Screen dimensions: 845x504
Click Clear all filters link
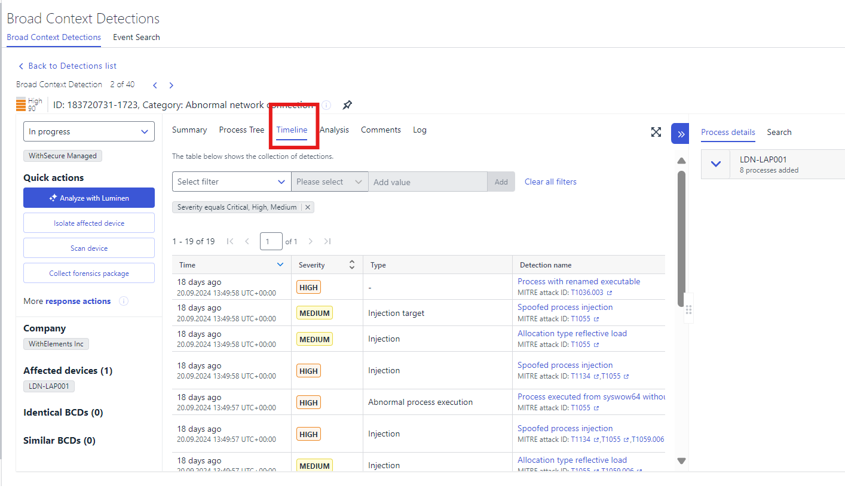[550, 182]
